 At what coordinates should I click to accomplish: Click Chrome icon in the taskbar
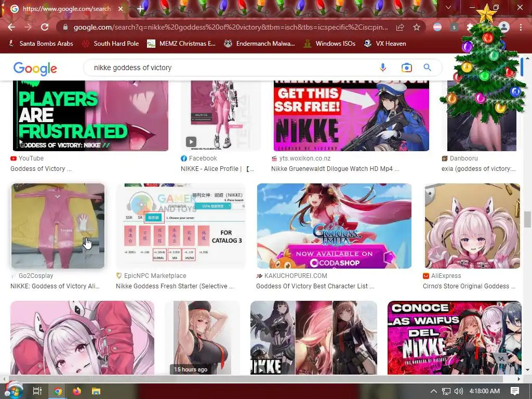click(x=58, y=391)
